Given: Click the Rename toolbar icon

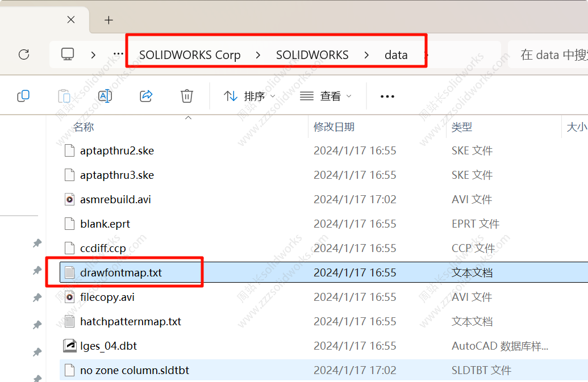Looking at the screenshot, I should pos(105,96).
